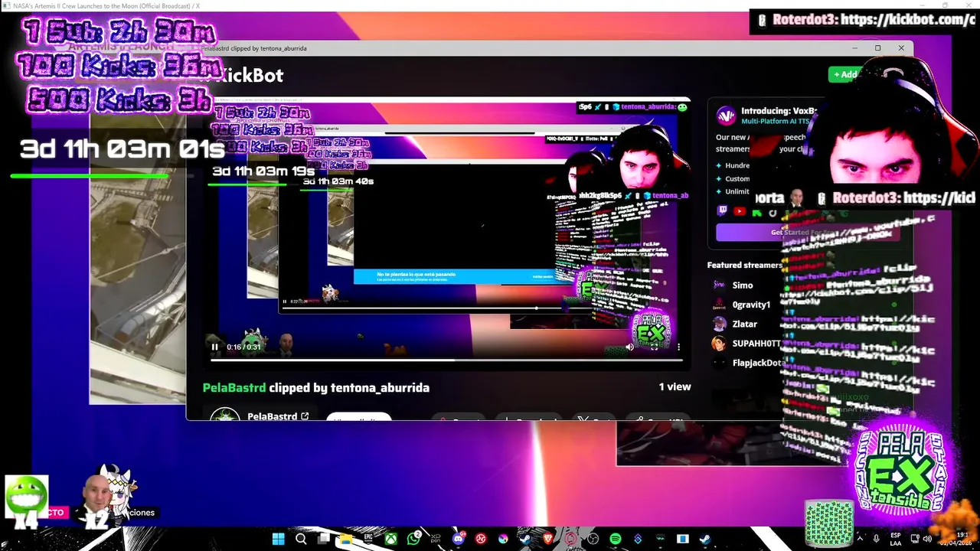Open Spotify from the taskbar
The height and width of the screenshot is (551, 980).
[x=615, y=539]
